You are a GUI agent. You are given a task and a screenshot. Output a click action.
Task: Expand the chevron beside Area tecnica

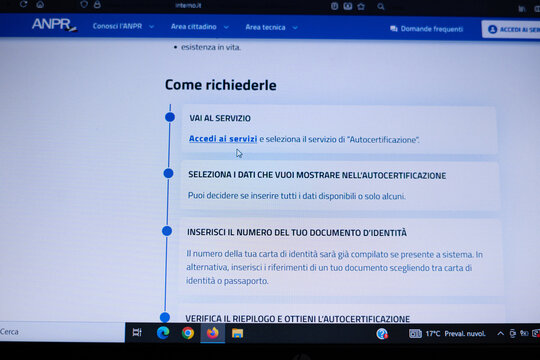295,28
